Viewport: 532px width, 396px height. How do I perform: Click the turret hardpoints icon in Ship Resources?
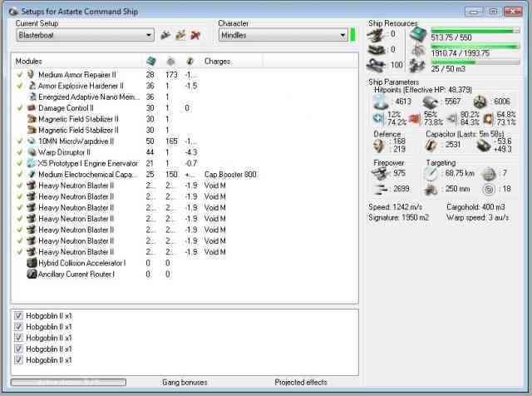coord(377,35)
